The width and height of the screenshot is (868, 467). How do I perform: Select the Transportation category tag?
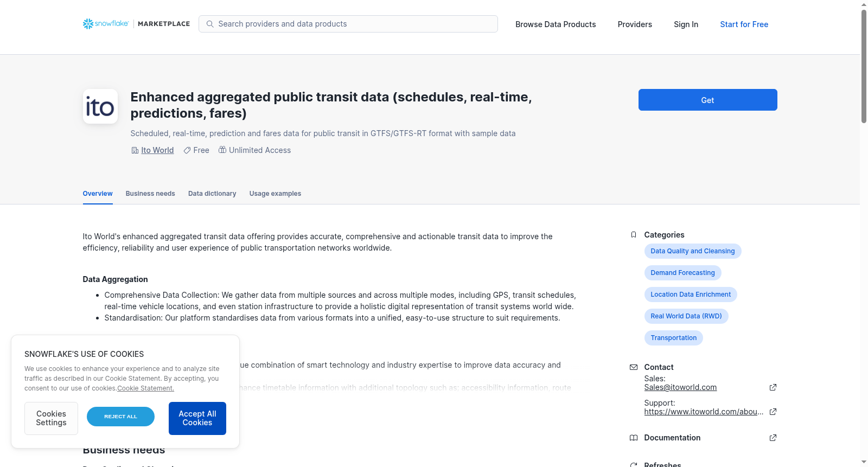673,338
